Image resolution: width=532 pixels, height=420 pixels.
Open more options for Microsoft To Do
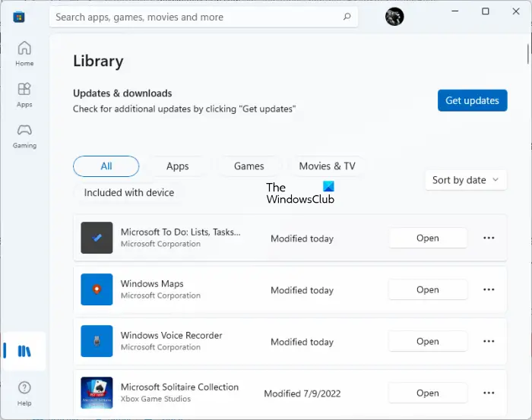tap(489, 238)
